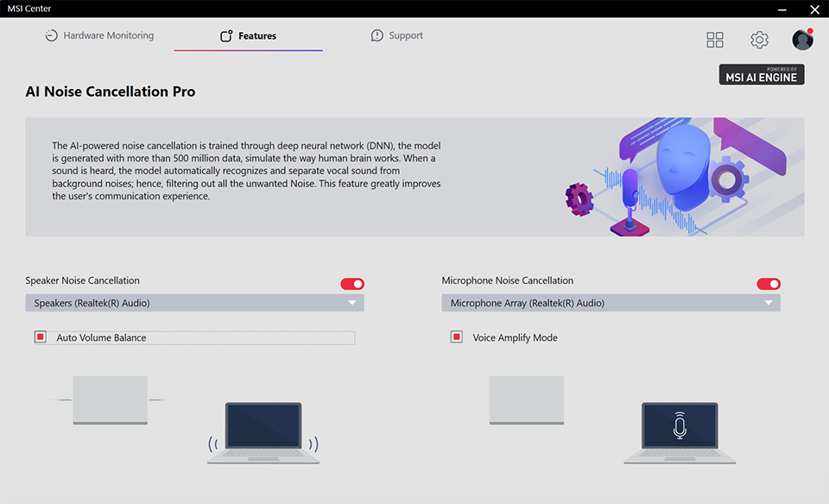Click the laptop with speaker waves icon
This screenshot has height=504, width=829.
pyautogui.click(x=263, y=433)
